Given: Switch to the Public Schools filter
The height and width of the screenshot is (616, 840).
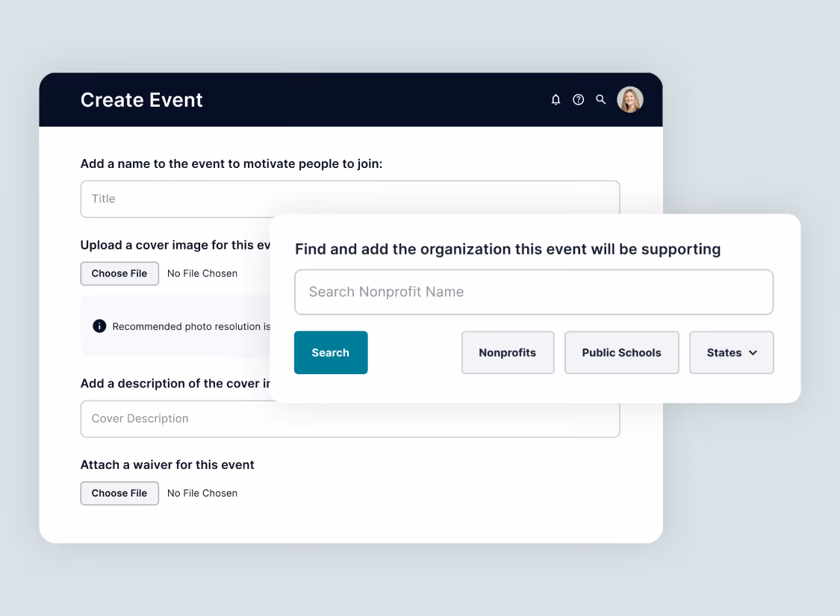Looking at the screenshot, I should pos(621,352).
